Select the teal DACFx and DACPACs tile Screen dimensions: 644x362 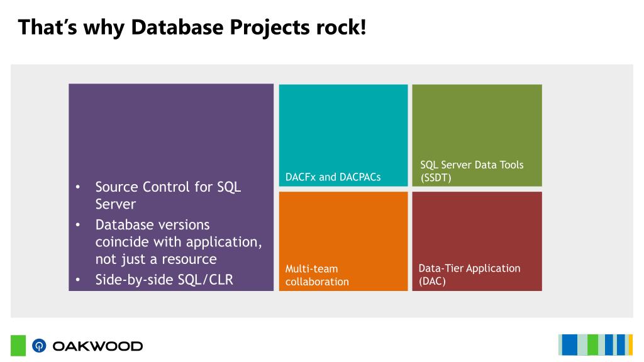point(343,136)
